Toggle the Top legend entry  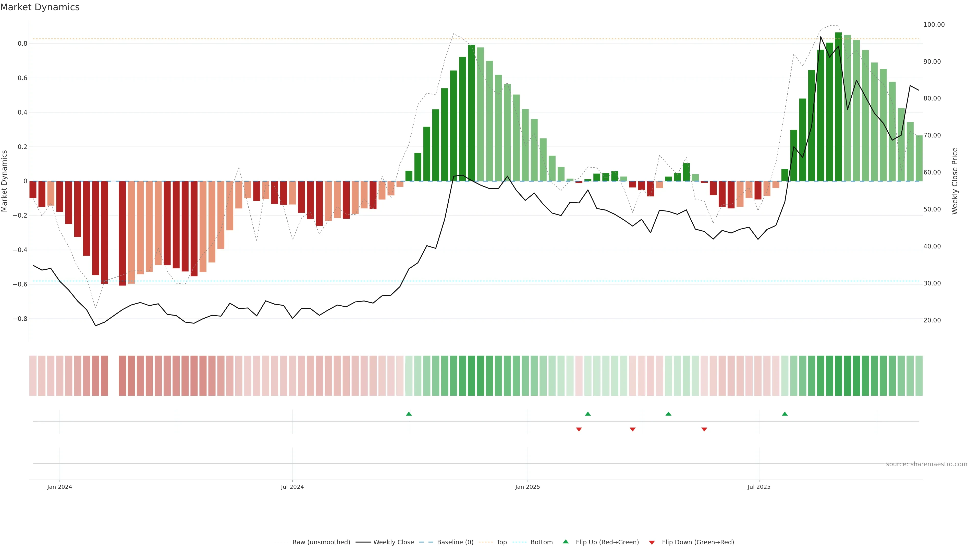point(501,542)
